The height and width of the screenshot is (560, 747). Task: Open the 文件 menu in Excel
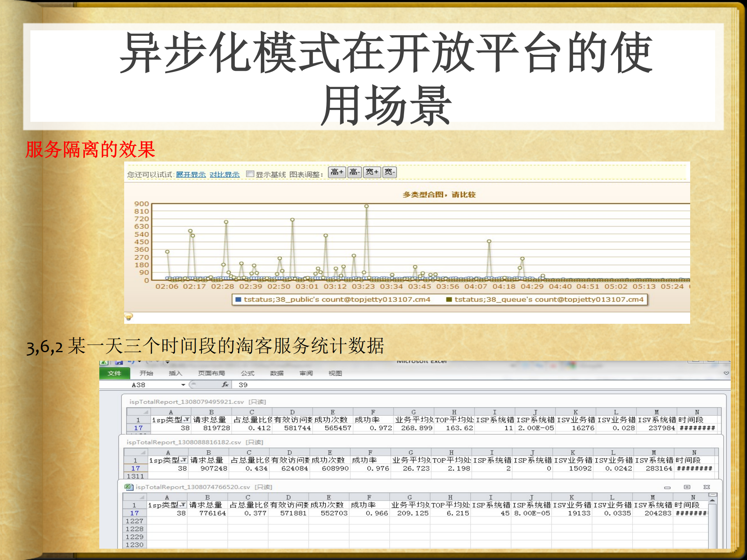(115, 373)
